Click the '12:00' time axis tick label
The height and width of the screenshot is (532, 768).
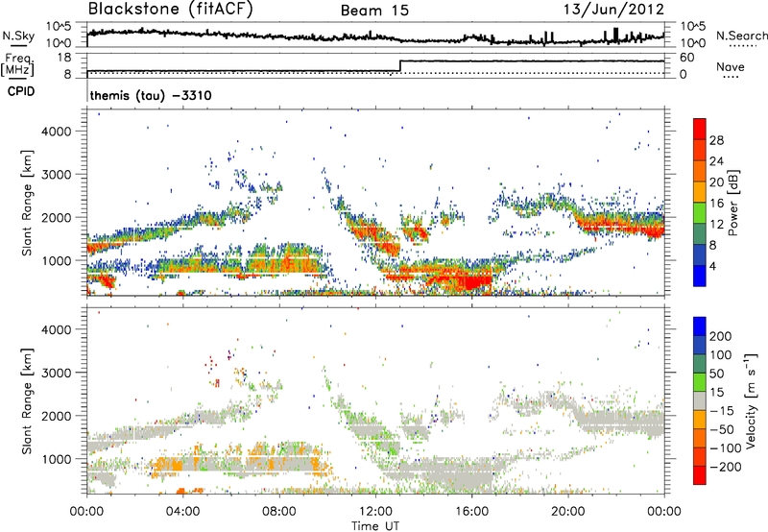[x=375, y=512]
